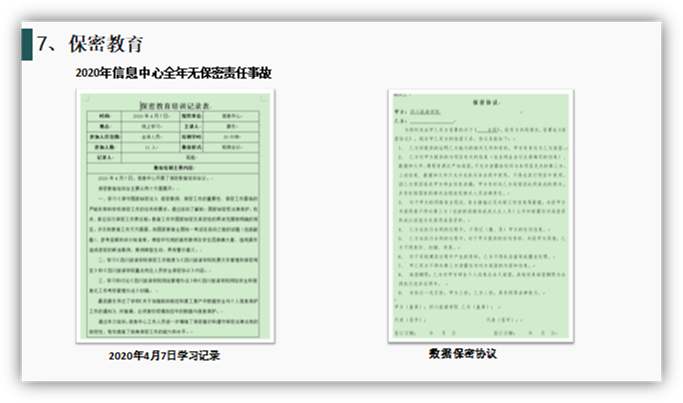
Task: Open the 保密协议 document thumbnail
Action: click(481, 216)
